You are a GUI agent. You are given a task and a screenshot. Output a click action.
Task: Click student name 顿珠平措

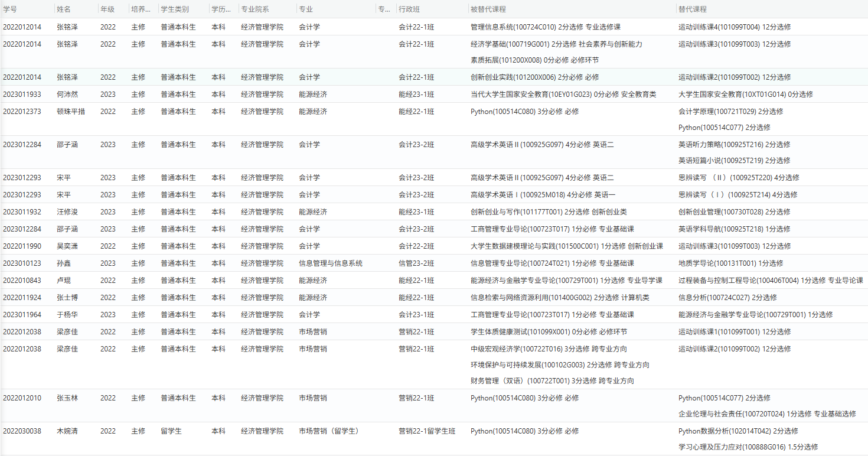70,112
